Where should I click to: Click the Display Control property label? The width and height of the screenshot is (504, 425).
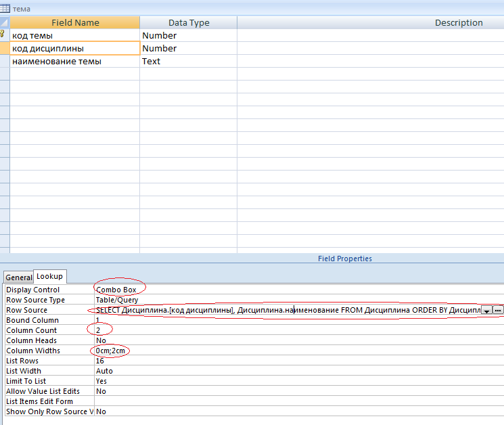coord(32,290)
